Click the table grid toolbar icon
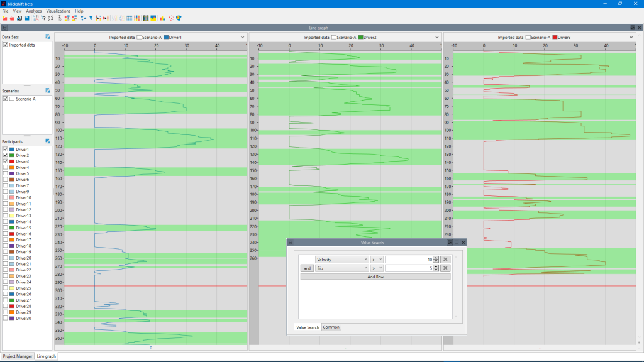This screenshot has height=362, width=644. point(130,18)
